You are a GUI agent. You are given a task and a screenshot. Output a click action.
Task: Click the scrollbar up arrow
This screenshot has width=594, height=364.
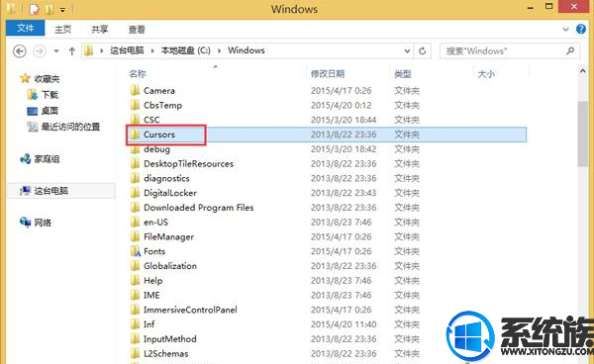(583, 71)
